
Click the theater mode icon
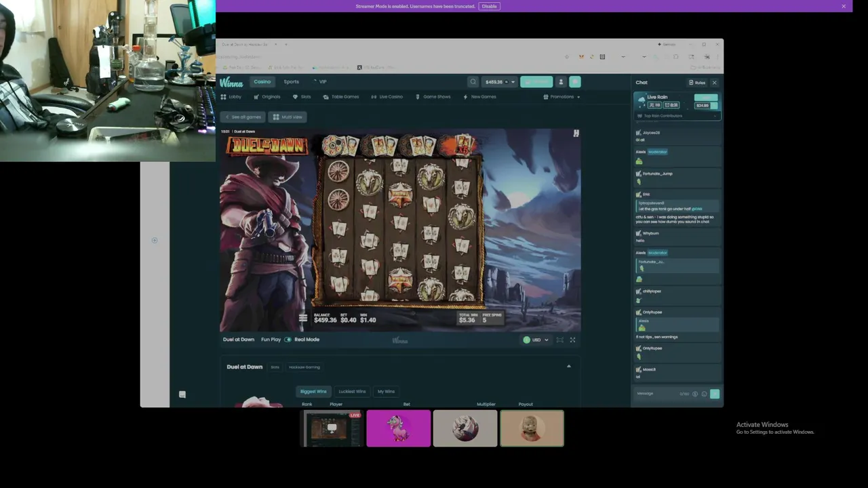coord(559,340)
